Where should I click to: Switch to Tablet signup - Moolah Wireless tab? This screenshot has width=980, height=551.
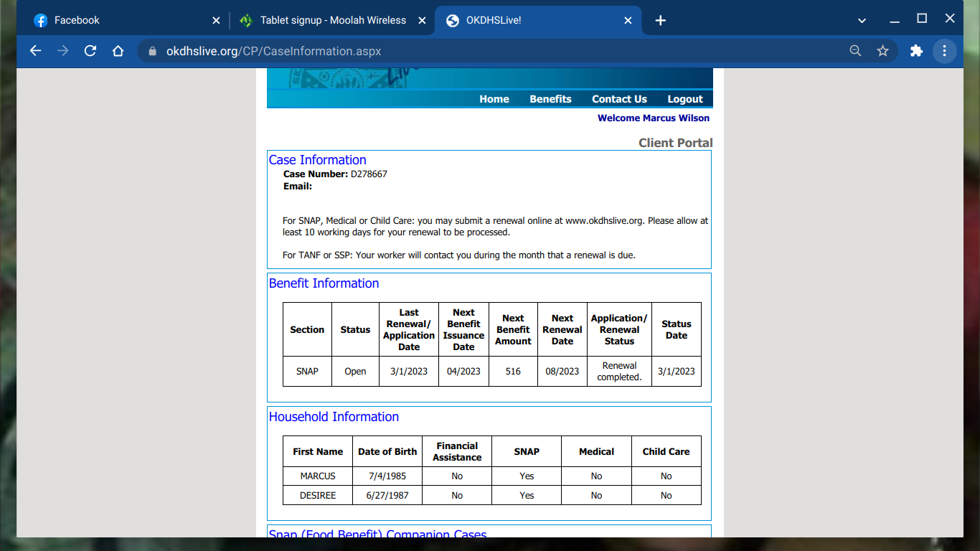[332, 21]
